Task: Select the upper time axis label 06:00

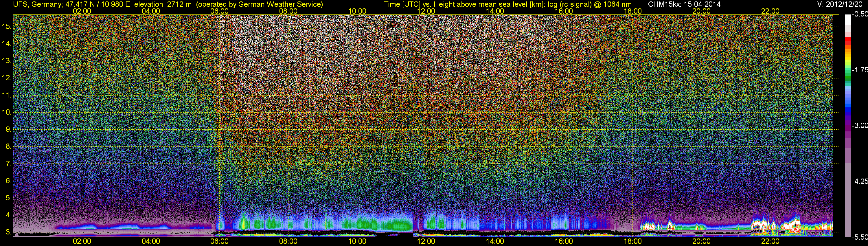Action: click(x=219, y=11)
